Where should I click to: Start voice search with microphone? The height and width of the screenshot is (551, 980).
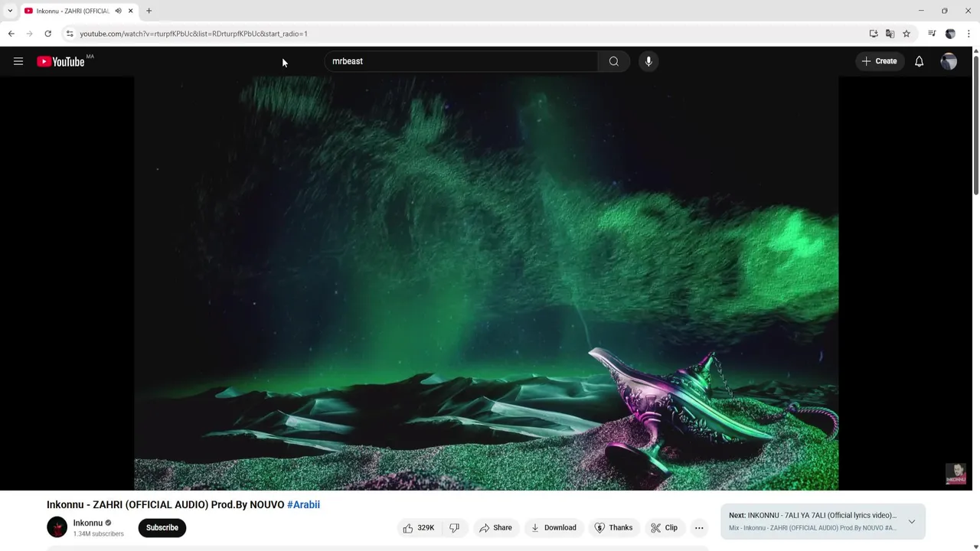point(648,61)
